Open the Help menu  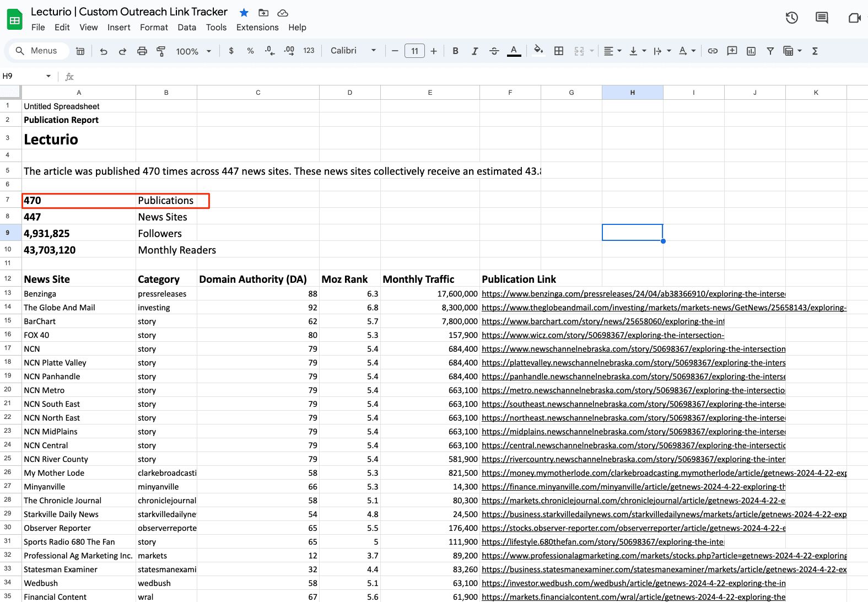(x=297, y=28)
